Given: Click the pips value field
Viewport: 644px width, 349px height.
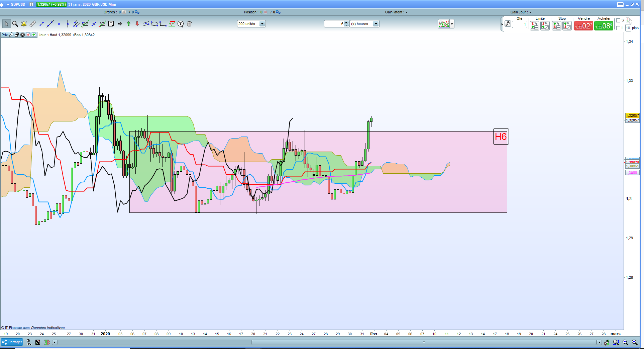Looking at the screenshot, I should (628, 28).
